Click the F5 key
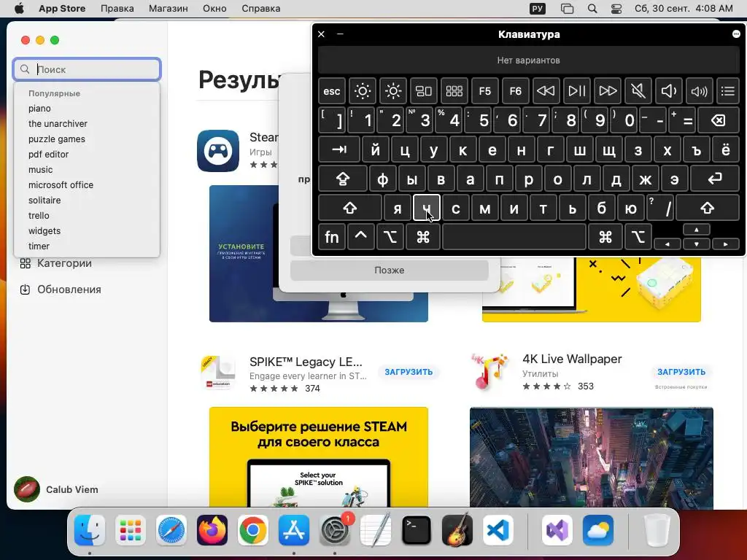Viewport: 747px width, 560px height. [x=485, y=91]
